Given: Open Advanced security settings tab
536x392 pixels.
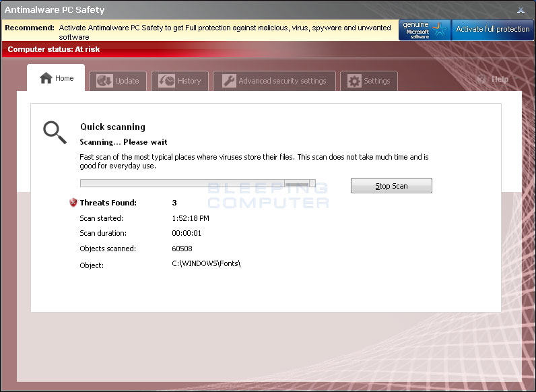Looking at the screenshot, I should 274,81.
